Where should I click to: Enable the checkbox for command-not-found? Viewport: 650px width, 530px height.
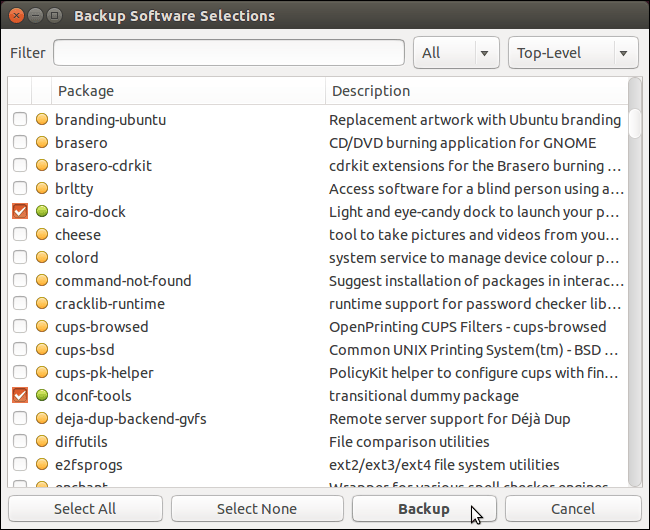(20, 281)
